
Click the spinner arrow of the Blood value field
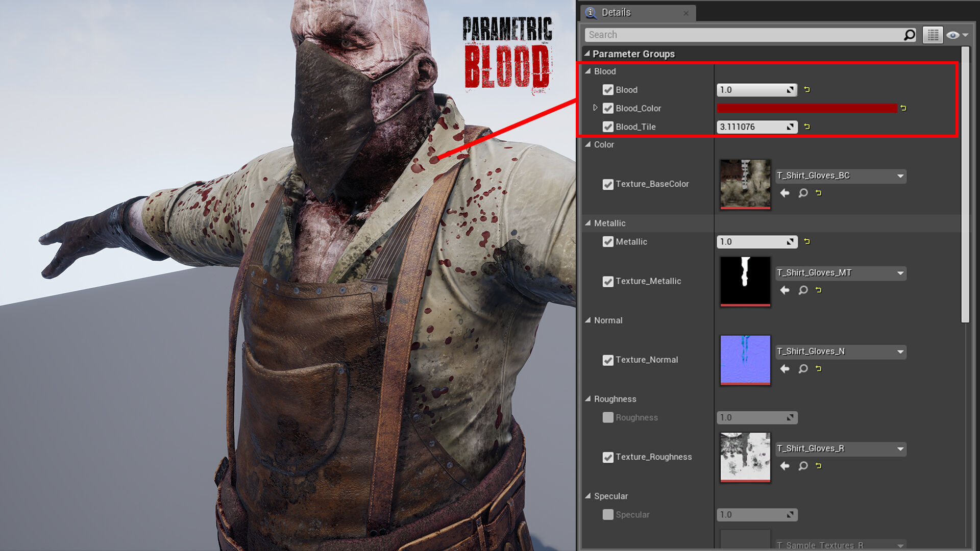tap(790, 90)
